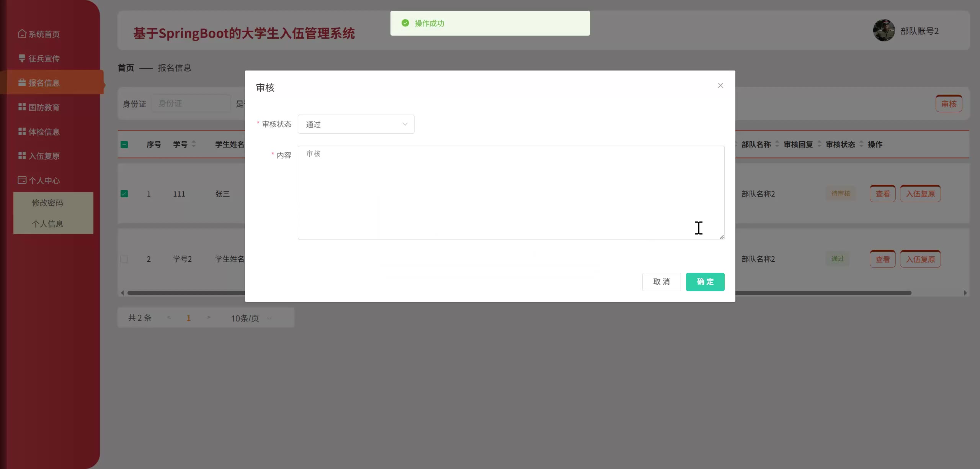The height and width of the screenshot is (469, 980).
Task: Click into the 内容 textarea
Action: tap(511, 193)
